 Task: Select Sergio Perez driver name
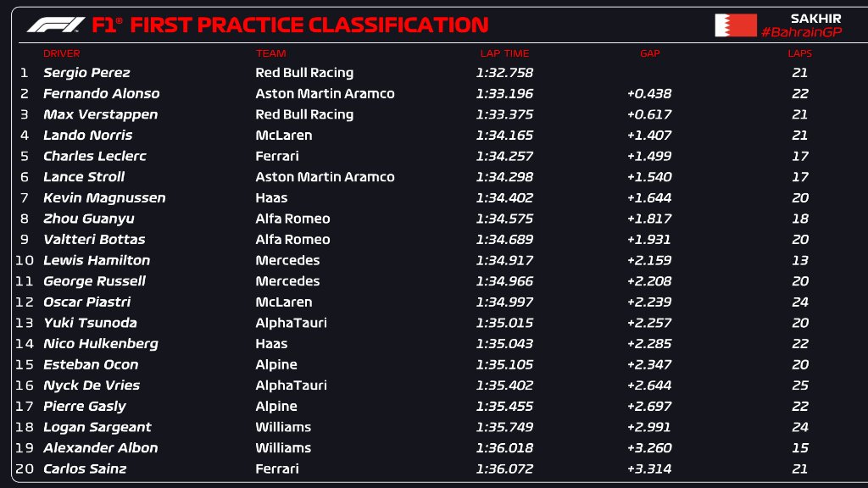(86, 73)
